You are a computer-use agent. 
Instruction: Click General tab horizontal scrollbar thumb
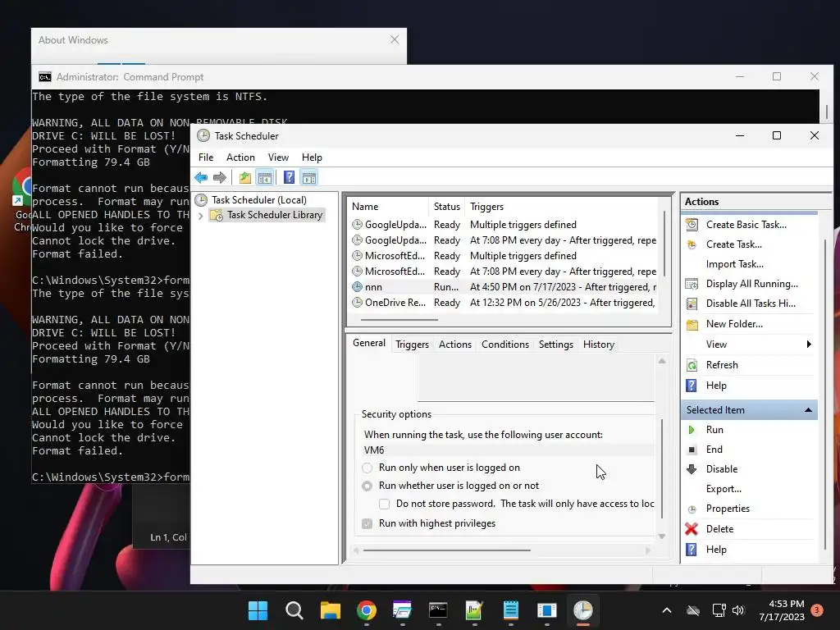447,550
